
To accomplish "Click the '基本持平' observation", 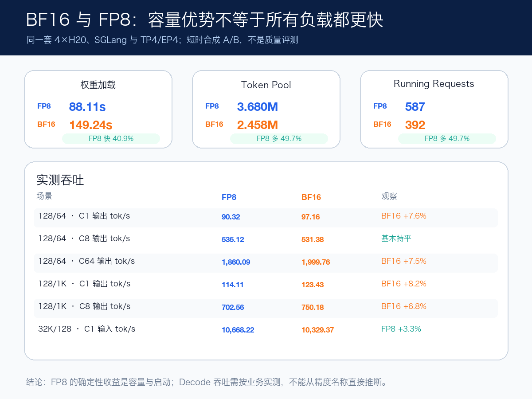I will 396,239.
